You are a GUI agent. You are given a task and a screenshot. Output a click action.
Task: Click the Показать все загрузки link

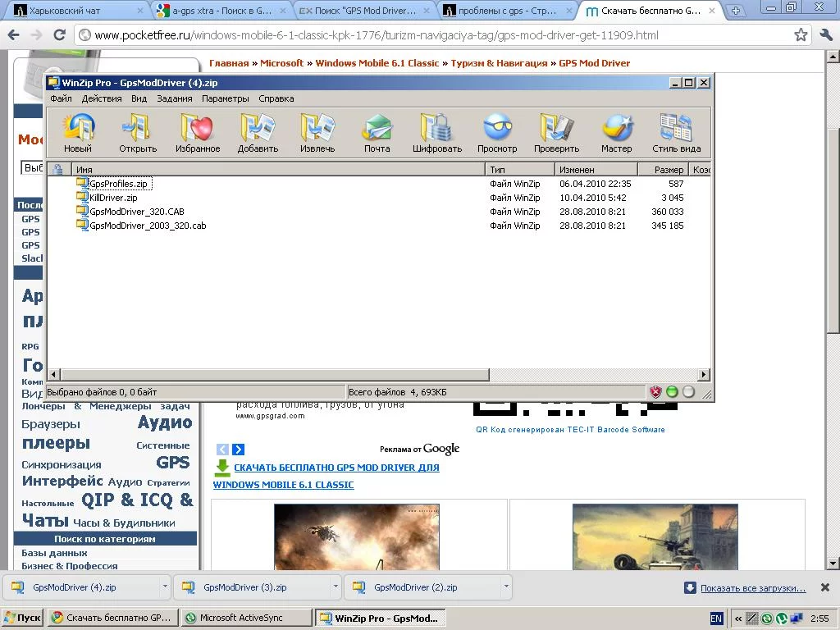(753, 588)
